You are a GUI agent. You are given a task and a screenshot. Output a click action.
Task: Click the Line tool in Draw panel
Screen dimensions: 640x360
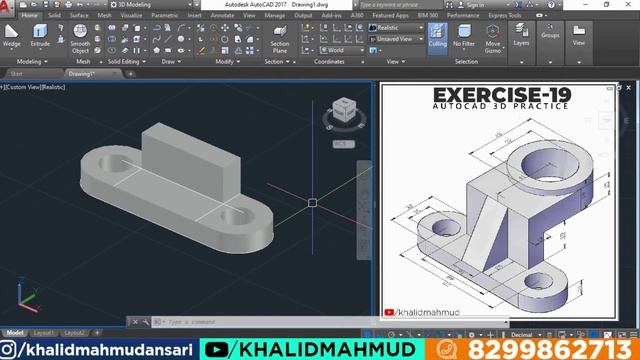(168, 39)
